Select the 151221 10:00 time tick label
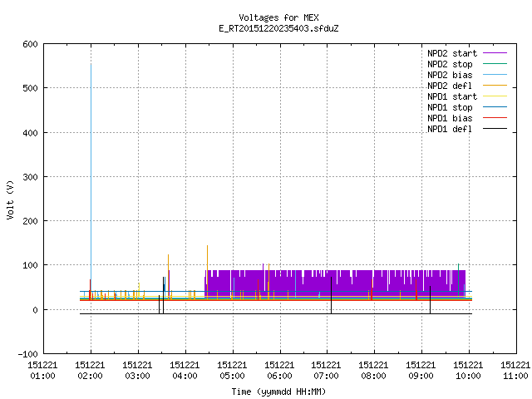532x399 pixels. click(468, 371)
